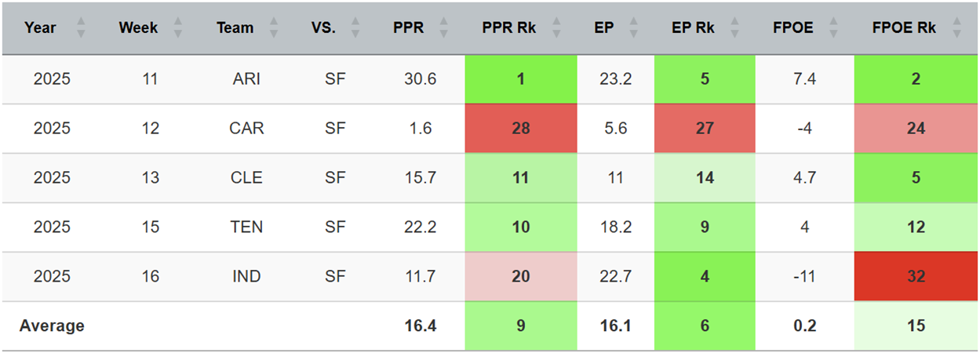Click the Average row label

click(x=52, y=326)
